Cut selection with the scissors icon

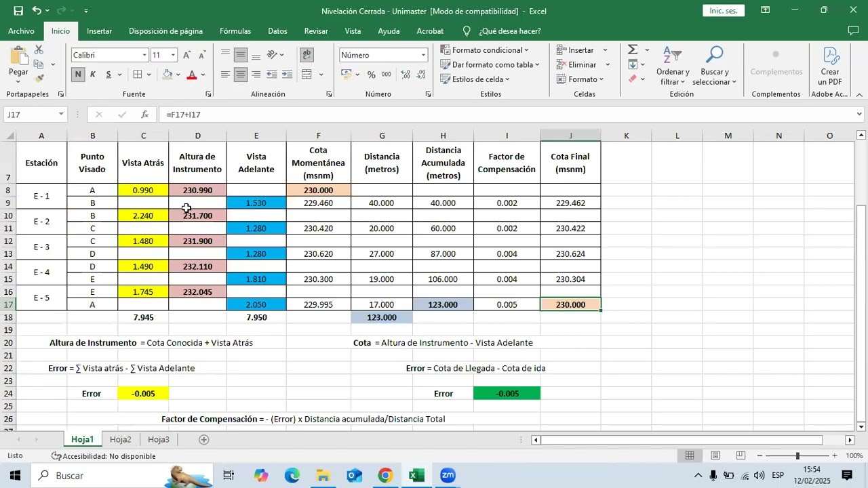tap(39, 50)
